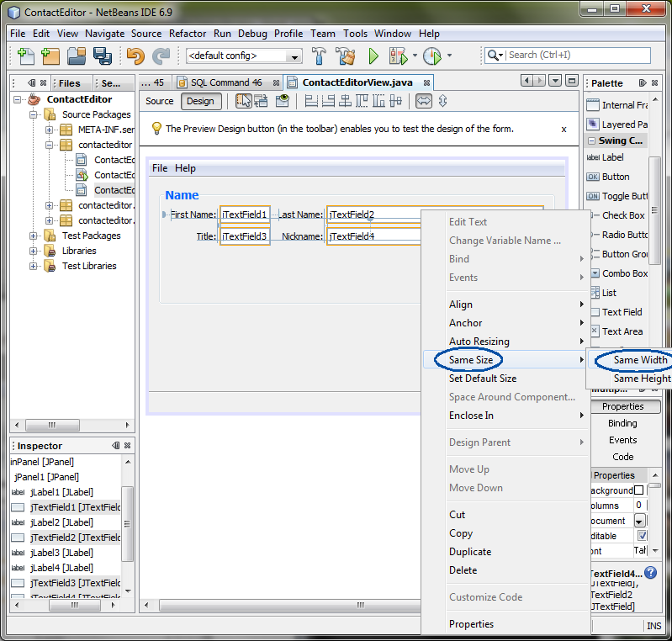Click the Projects tree horizontal scrollbar thumb
Screen dimensions: 672x641
click(52, 425)
